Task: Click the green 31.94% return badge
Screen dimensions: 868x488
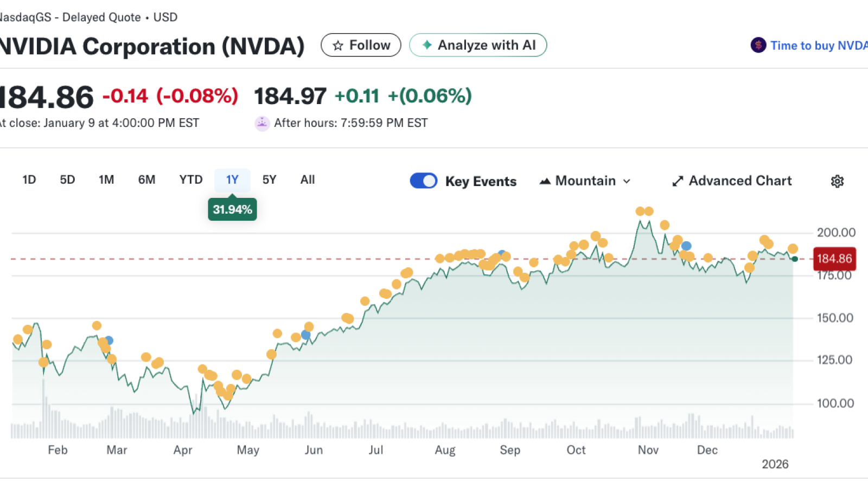Action: point(232,210)
